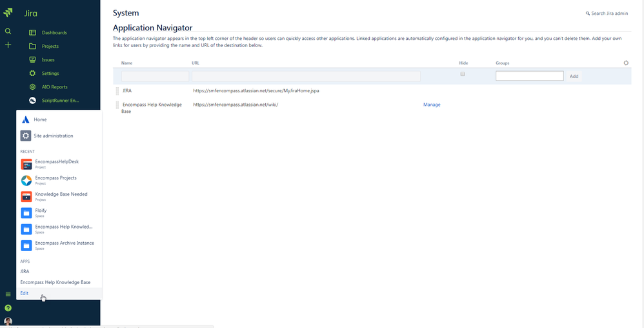The width and height of the screenshot is (644, 328).
Task: Click the drag handle for Encompass Help row
Action: click(x=117, y=105)
